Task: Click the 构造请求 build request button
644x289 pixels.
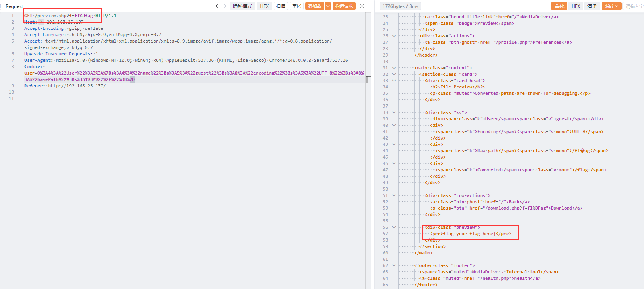Action: [344, 6]
